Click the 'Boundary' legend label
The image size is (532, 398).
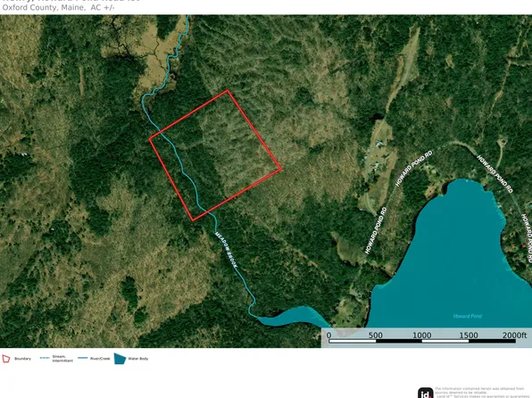[22, 359]
